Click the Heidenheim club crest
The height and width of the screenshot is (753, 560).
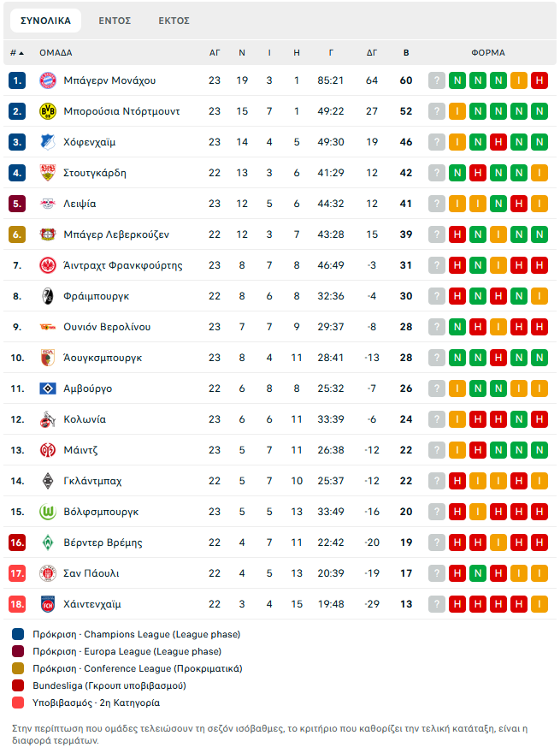[x=47, y=604]
